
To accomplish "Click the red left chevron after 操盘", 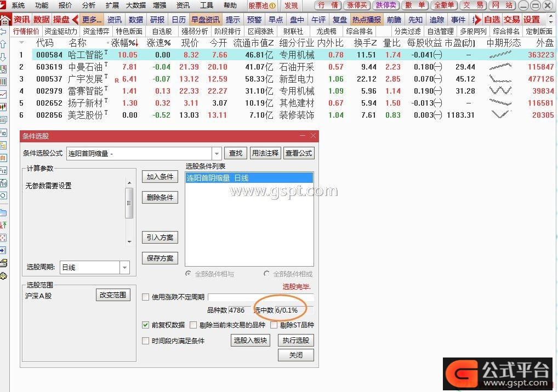I will pos(75,20).
